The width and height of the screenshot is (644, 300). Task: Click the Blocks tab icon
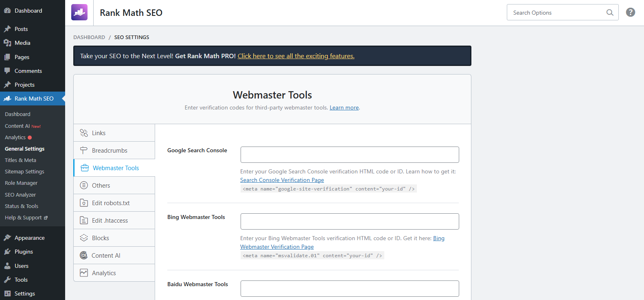(x=84, y=238)
